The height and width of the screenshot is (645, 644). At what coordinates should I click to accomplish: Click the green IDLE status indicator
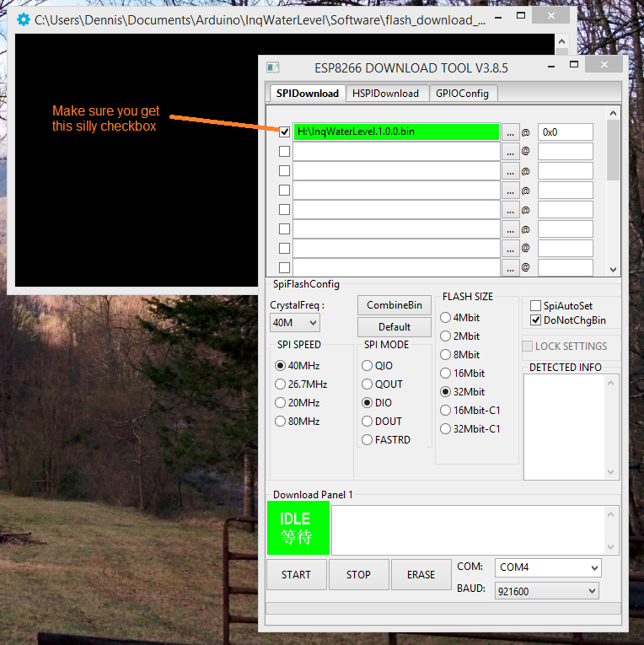(298, 528)
